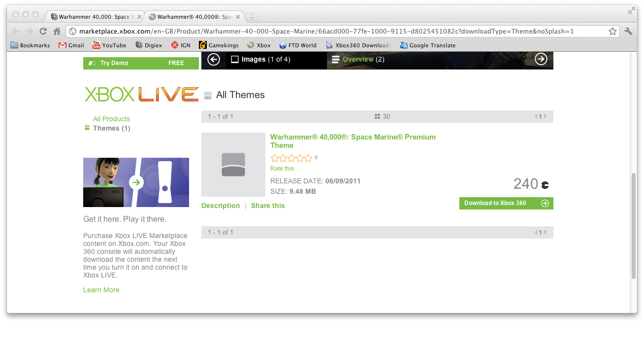Click the Xbox LIVE logo
This screenshot has height=349, width=644.
(141, 94)
